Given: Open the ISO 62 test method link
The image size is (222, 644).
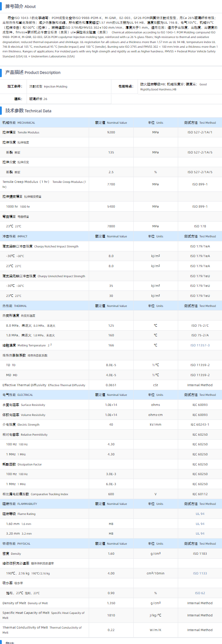Looking at the screenshot, I should [200, 593].
